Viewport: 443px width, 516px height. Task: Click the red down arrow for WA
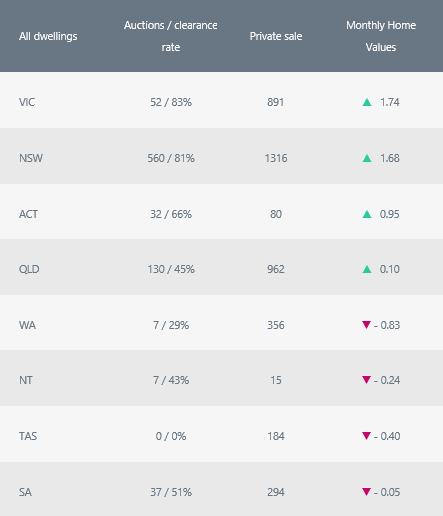pyautogui.click(x=366, y=325)
